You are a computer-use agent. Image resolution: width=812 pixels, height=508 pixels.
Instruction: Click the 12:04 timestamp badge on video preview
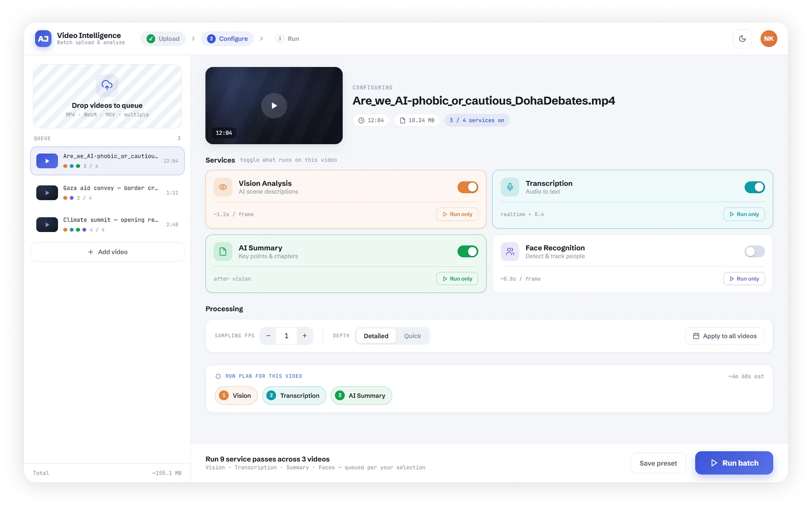(x=224, y=133)
